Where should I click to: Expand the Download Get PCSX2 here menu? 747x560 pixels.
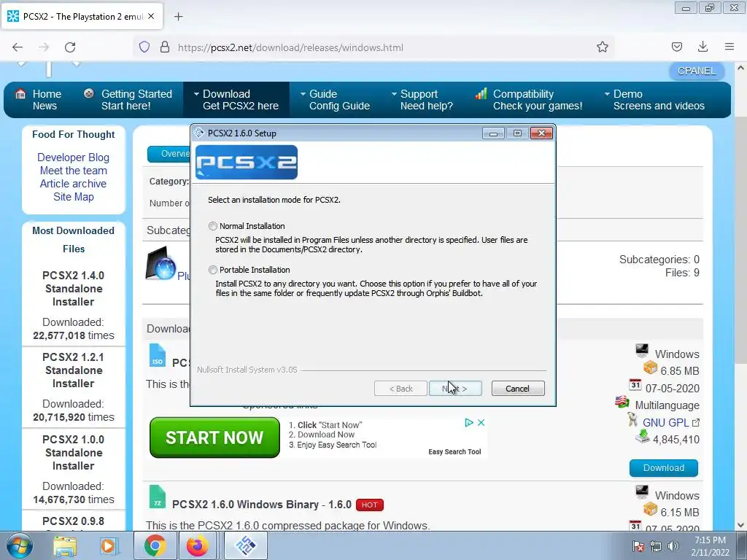coord(236,99)
